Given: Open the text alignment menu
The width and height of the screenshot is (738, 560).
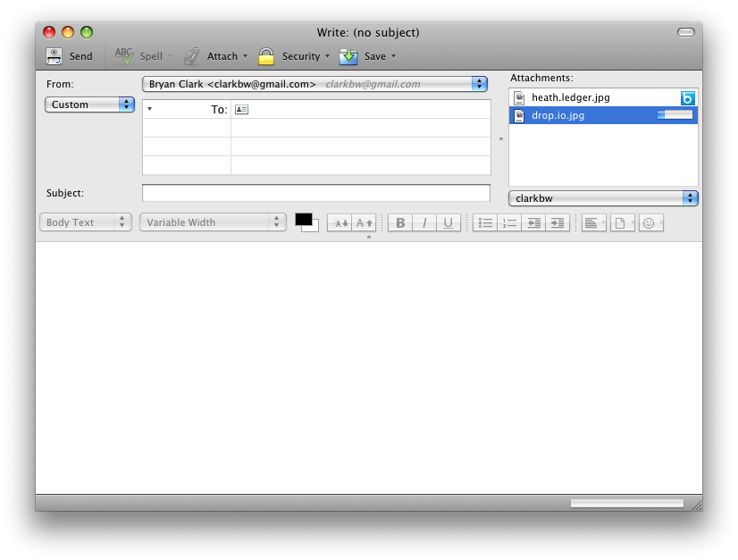Looking at the screenshot, I should click(x=594, y=223).
